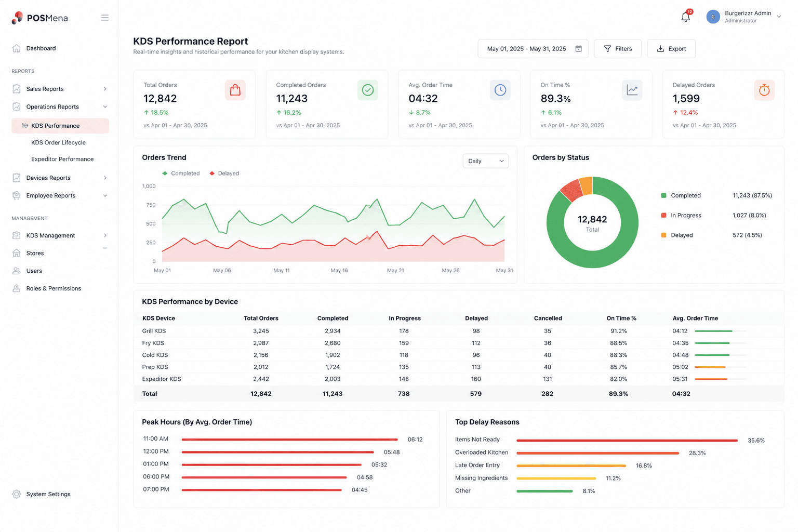This screenshot has width=798, height=532.
Task: Click the Sales Reports sidebar icon
Action: tap(17, 89)
